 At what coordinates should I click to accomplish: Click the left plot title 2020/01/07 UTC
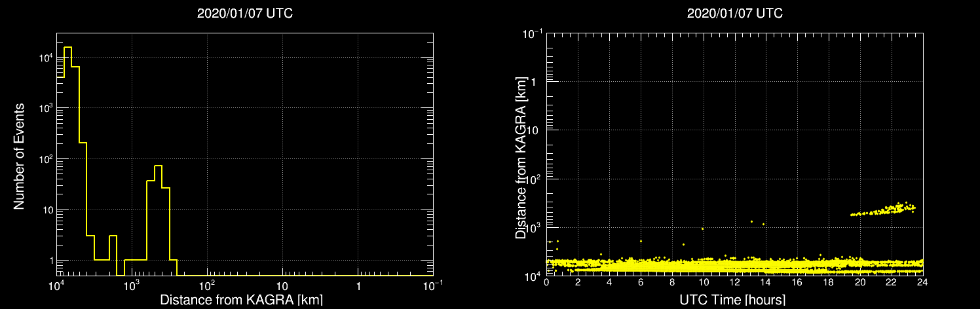tap(245, 13)
